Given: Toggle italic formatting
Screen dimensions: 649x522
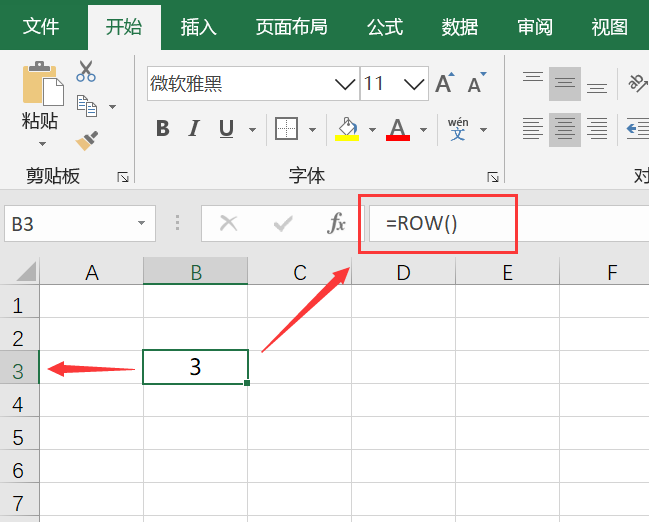Looking at the screenshot, I should [194, 128].
